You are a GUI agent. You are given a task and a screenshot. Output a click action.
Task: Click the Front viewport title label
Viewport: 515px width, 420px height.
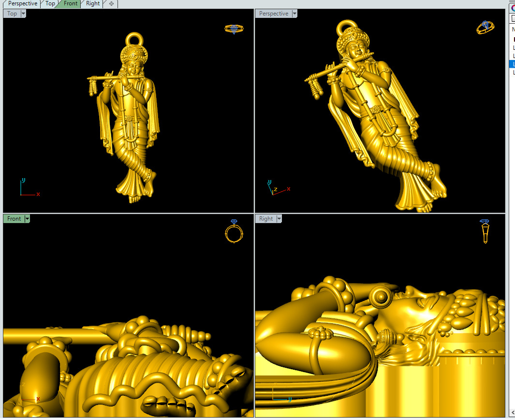pos(14,219)
